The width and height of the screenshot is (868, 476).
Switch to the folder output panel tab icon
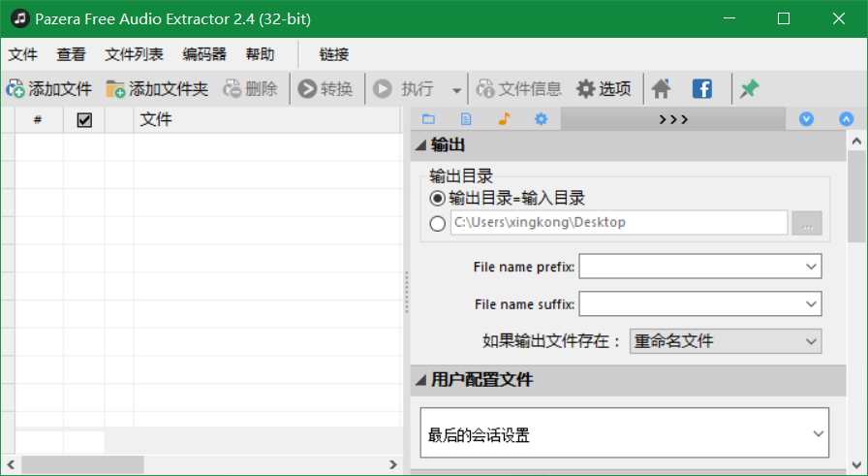point(428,118)
